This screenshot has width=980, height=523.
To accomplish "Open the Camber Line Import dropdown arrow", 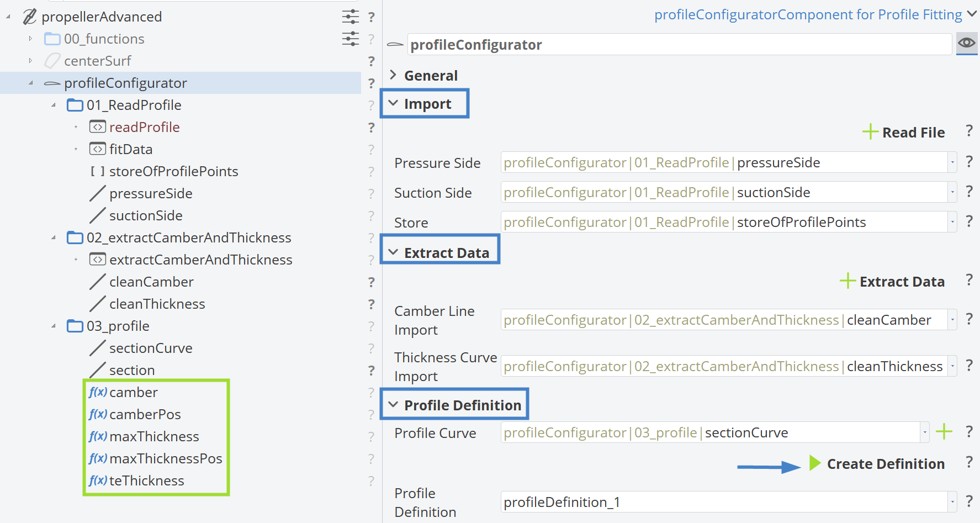I will tap(952, 320).
